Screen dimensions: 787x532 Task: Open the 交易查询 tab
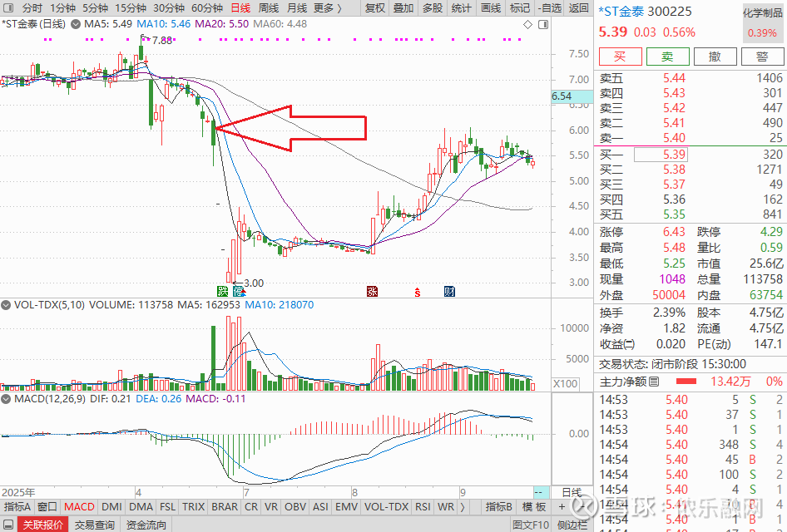[x=94, y=525]
